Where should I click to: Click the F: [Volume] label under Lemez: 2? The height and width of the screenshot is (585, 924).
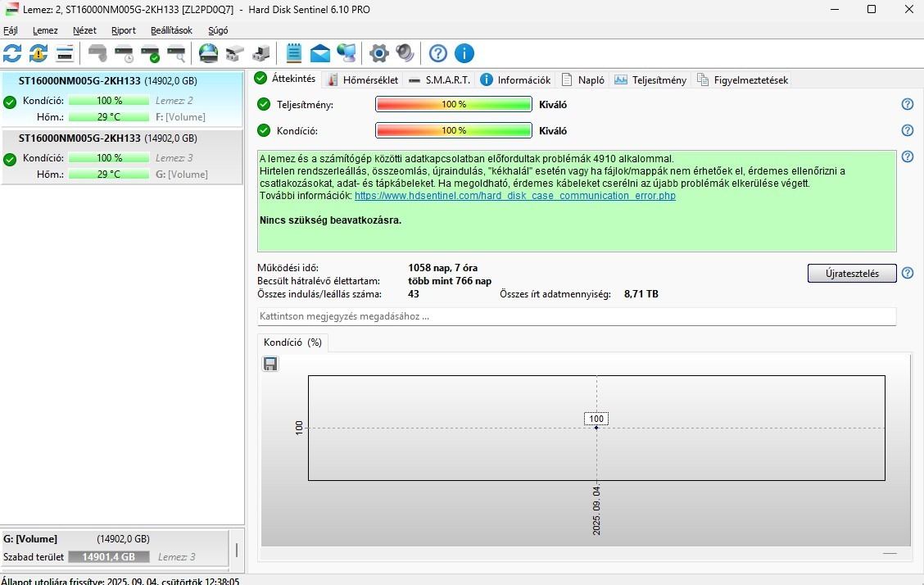point(180,116)
